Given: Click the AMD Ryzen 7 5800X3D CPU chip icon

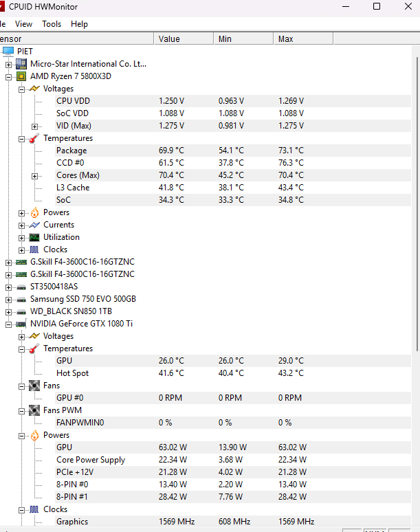Looking at the screenshot, I should pos(21,76).
